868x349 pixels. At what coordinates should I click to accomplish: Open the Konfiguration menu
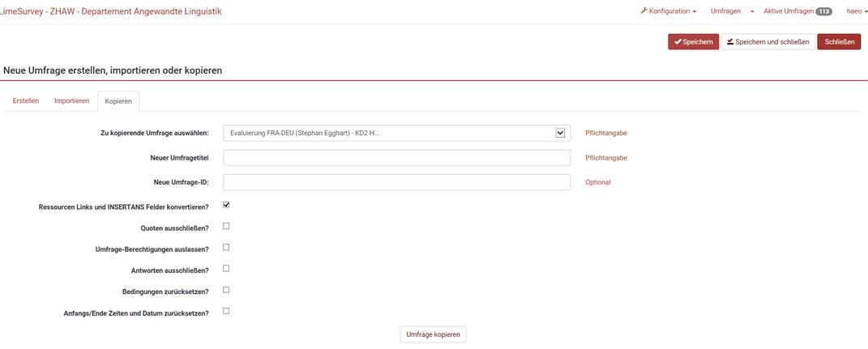668,11
